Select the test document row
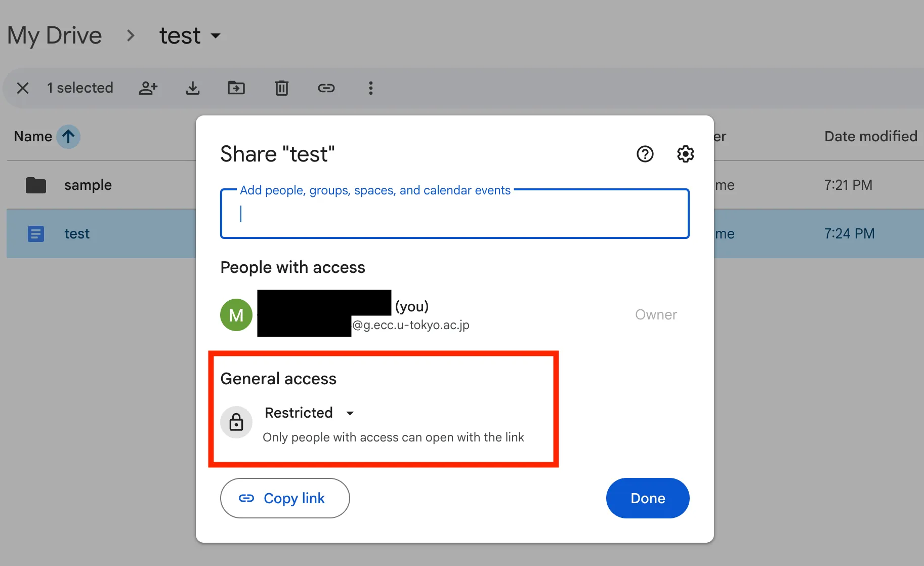The height and width of the screenshot is (566, 924). pos(101,234)
